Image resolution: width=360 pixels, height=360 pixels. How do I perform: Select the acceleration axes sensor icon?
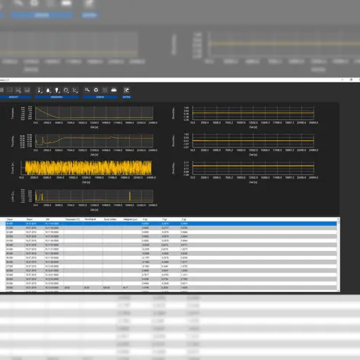pos(75,90)
